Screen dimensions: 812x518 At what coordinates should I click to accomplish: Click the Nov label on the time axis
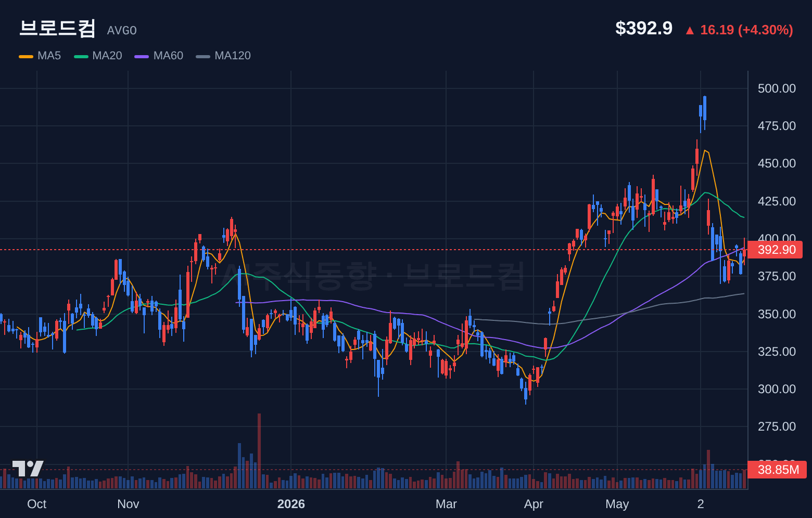128,504
